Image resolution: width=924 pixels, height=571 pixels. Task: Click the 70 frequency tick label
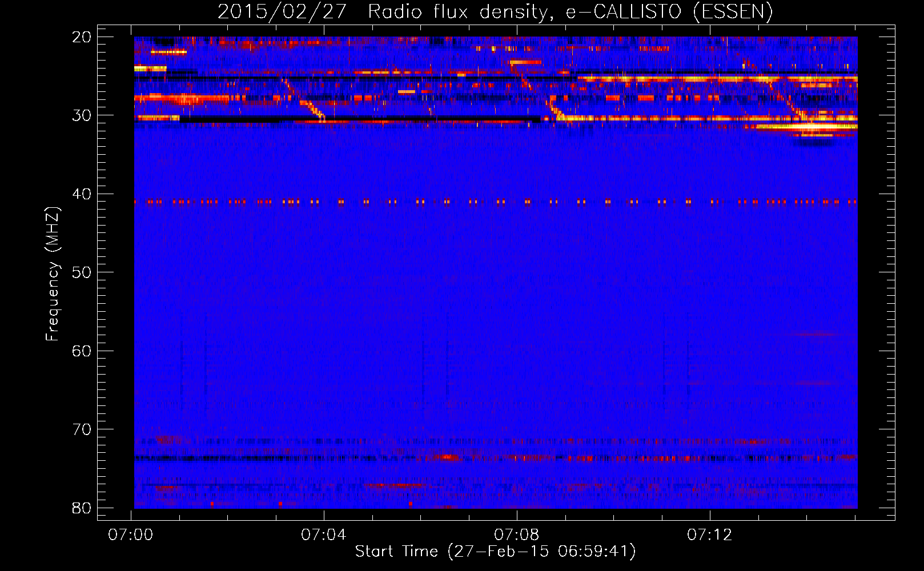click(x=82, y=429)
